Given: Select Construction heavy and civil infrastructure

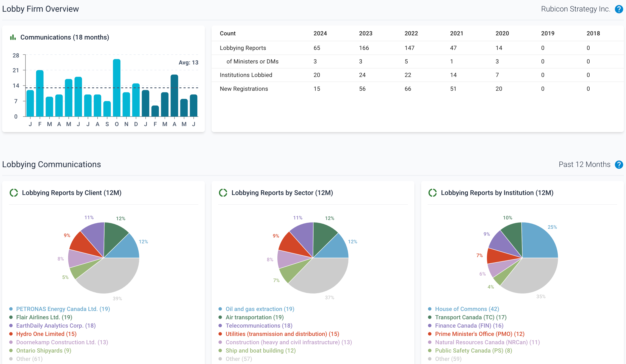Looking at the screenshot, I should [289, 342].
